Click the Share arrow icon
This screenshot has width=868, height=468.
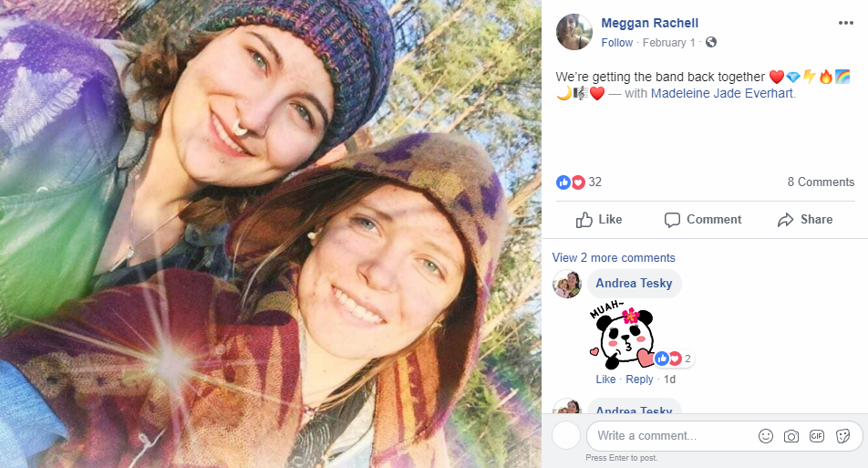pyautogui.click(x=786, y=220)
